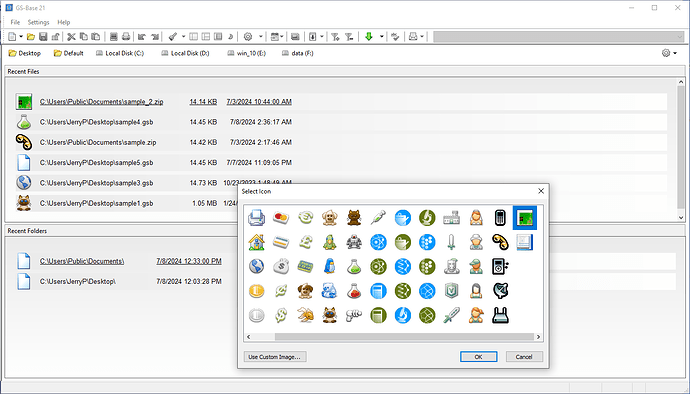The width and height of the screenshot is (690, 394).
Task: Open the New file dropdown arrow
Action: tap(21, 37)
